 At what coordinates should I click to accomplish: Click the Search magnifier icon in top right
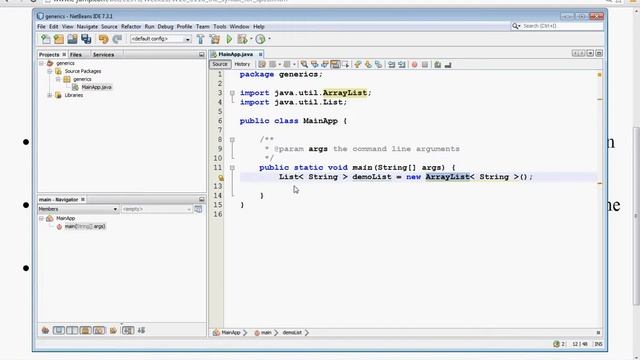516,26
